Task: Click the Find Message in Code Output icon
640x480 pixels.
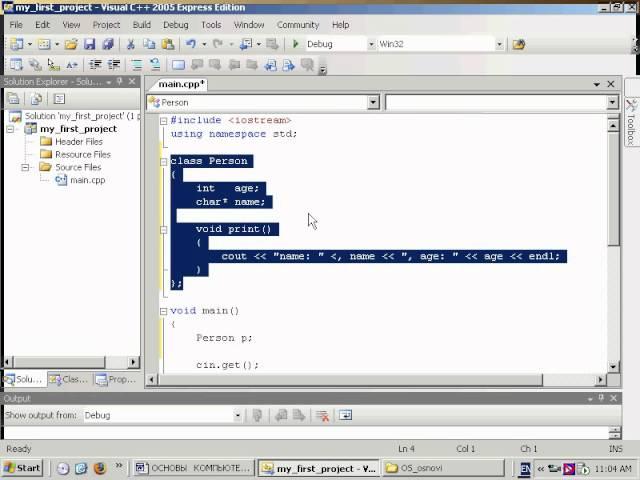Action: 258,416
